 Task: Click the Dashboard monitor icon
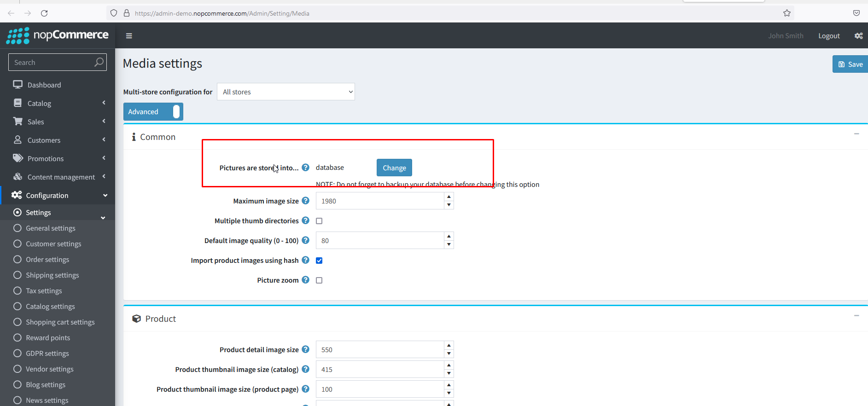tap(17, 85)
